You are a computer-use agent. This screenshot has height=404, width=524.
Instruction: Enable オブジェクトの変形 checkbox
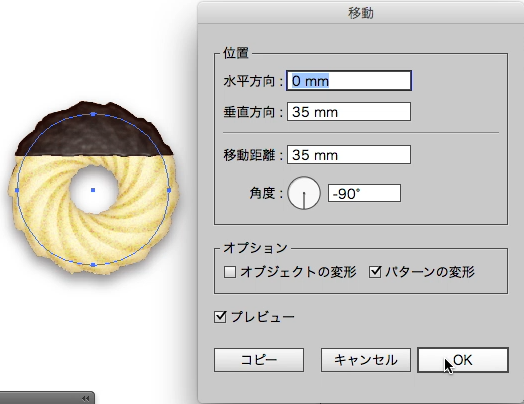click(x=230, y=272)
